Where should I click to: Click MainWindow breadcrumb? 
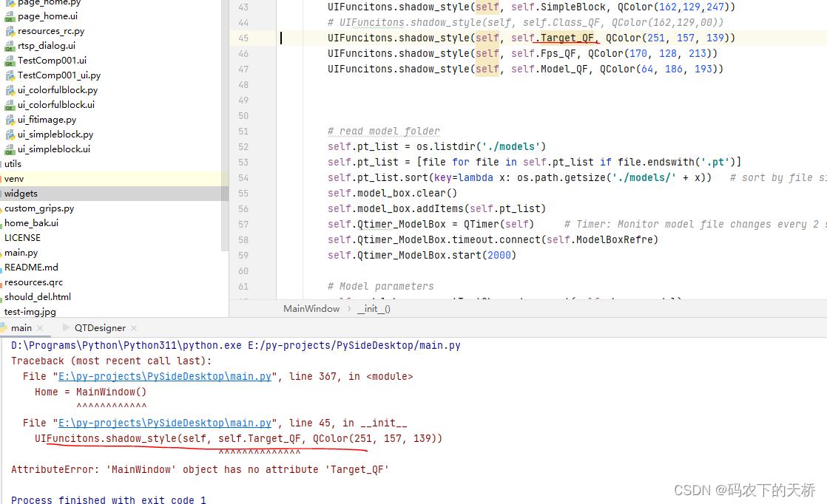311,309
